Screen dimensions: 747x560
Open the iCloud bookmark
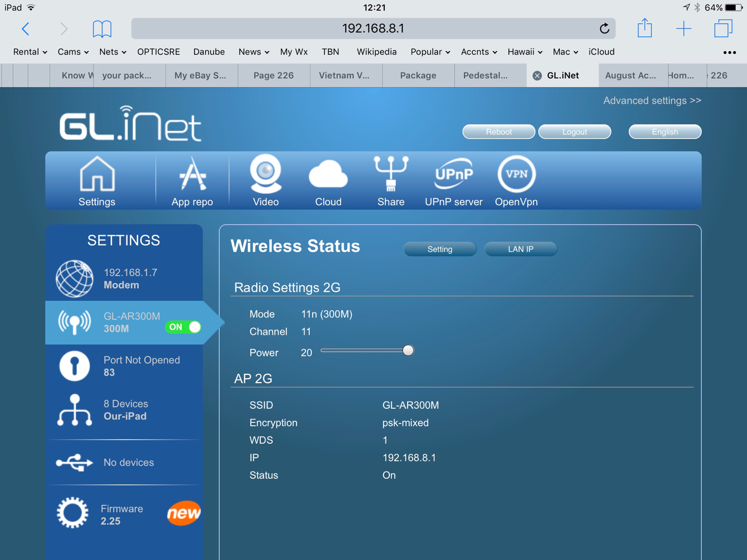602,52
